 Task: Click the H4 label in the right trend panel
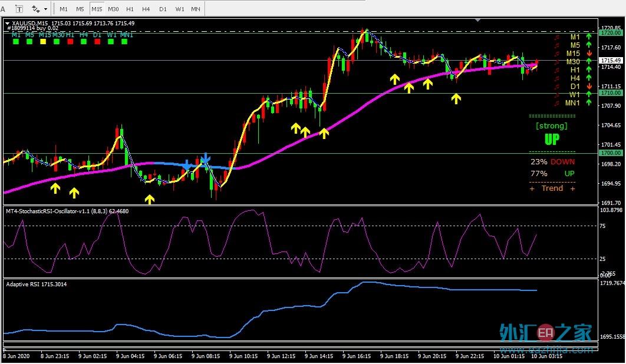pyautogui.click(x=575, y=78)
